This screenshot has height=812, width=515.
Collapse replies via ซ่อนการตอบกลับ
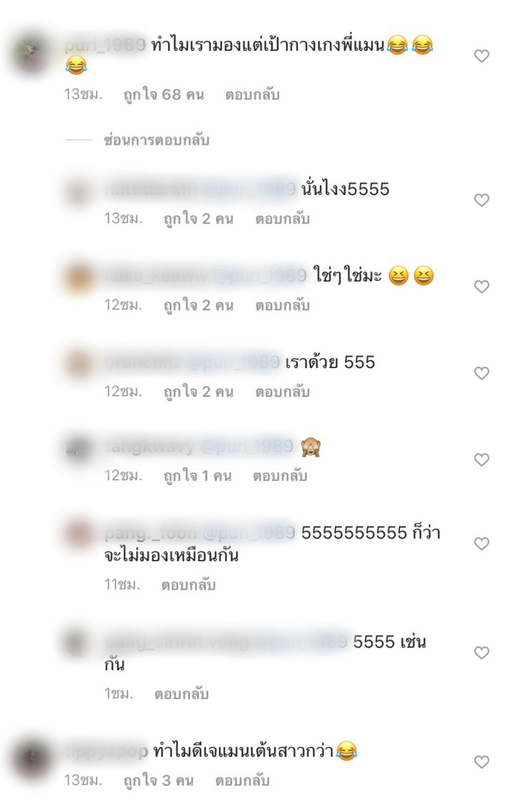click(x=157, y=140)
